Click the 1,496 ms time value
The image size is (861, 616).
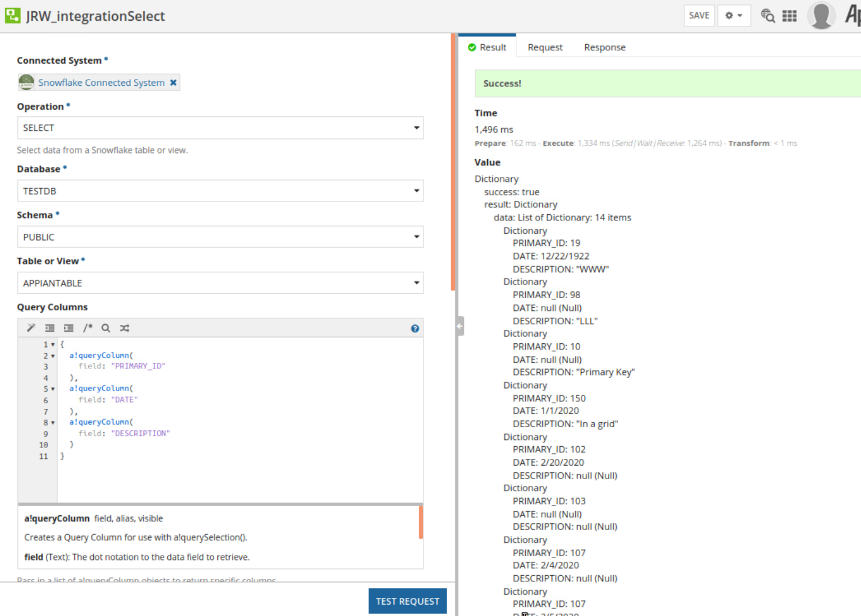click(494, 130)
